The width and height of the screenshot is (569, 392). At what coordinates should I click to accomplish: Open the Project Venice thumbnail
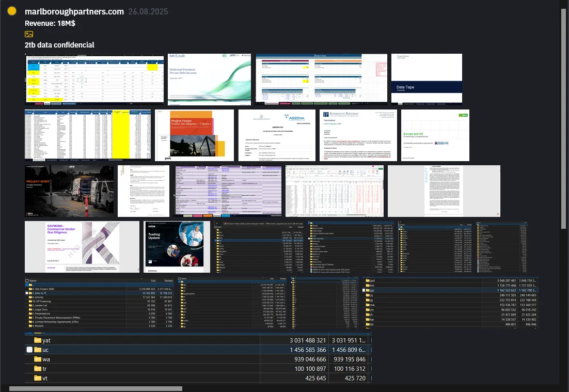click(x=194, y=135)
